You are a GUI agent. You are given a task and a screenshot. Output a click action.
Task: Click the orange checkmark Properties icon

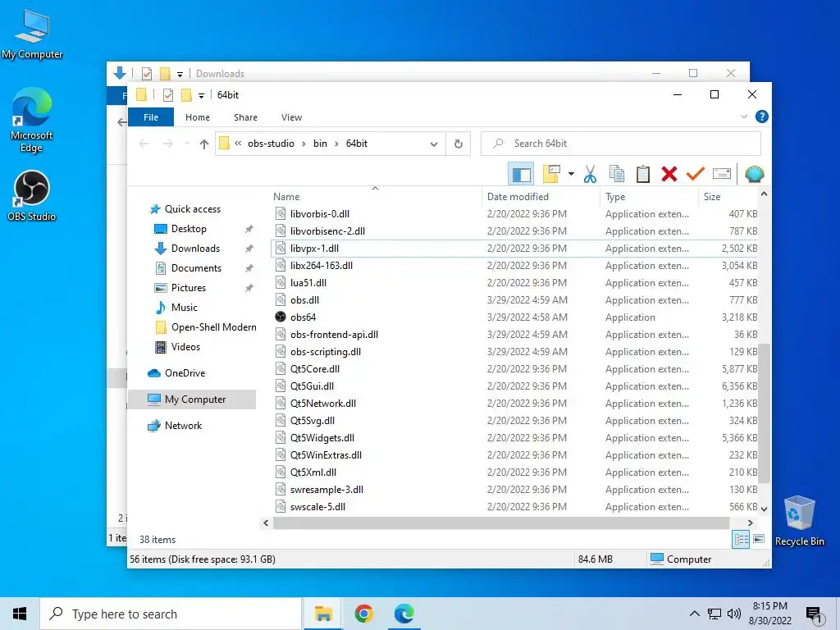point(696,174)
